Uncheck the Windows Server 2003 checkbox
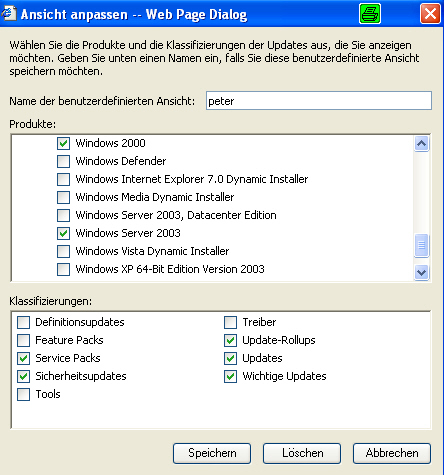This screenshot has height=475, width=444. tap(63, 233)
